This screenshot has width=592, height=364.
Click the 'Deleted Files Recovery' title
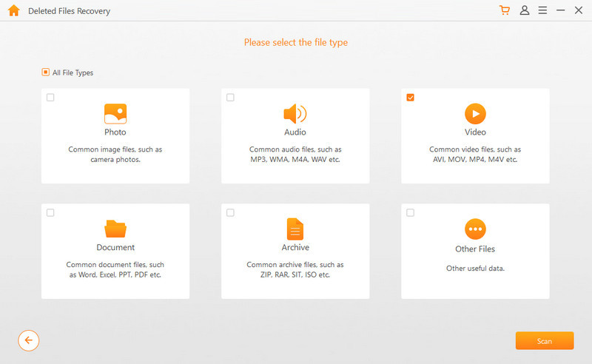tap(69, 11)
